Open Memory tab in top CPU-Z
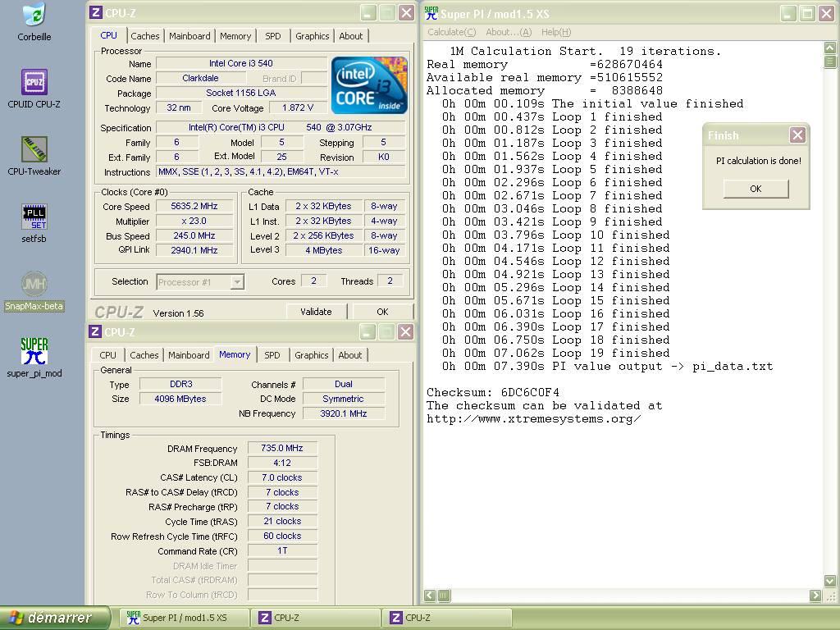This screenshot has width=840, height=630. click(x=235, y=36)
